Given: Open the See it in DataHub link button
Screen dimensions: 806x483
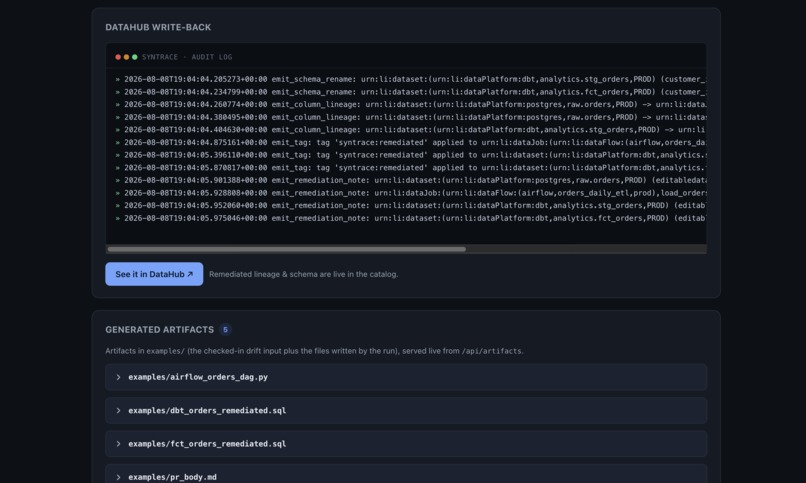Looking at the screenshot, I should click(x=154, y=274).
